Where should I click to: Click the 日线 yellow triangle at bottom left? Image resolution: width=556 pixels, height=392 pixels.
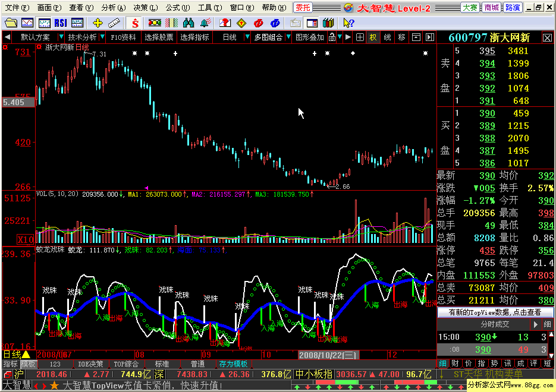pos(27,354)
